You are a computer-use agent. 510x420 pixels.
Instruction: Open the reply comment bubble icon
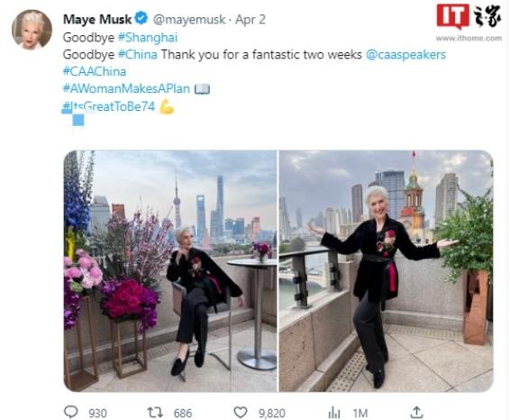(71, 412)
